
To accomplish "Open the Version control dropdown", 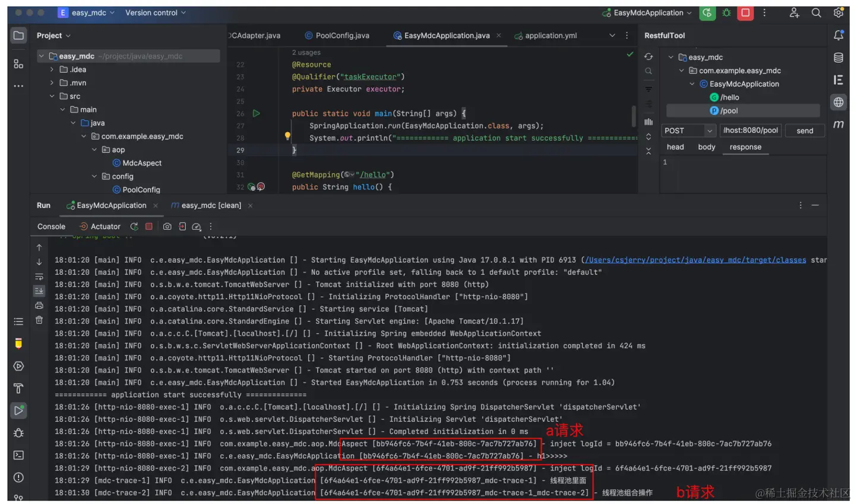I will pos(156,12).
